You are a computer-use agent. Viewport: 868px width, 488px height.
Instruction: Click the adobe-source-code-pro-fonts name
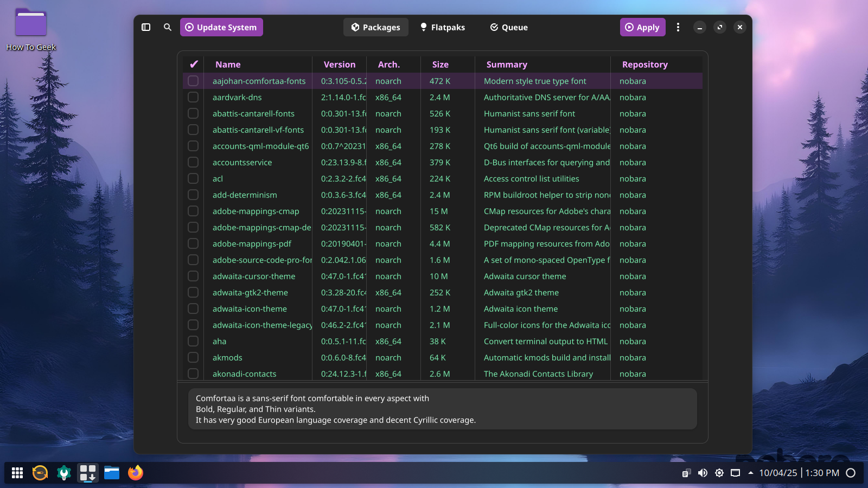(263, 260)
